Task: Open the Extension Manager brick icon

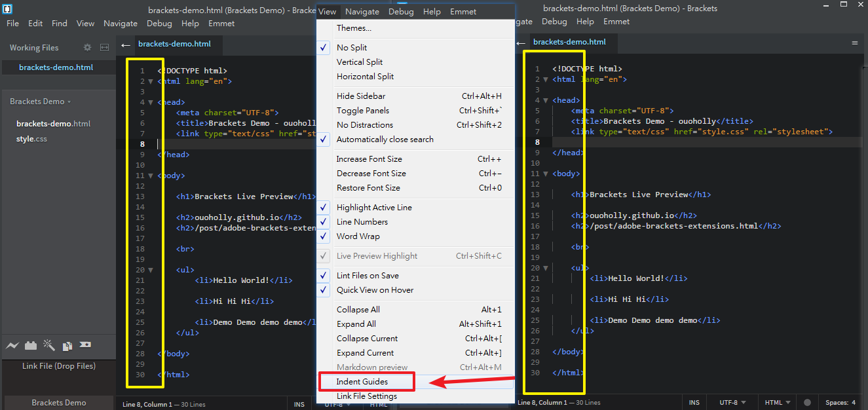Action: click(x=31, y=346)
